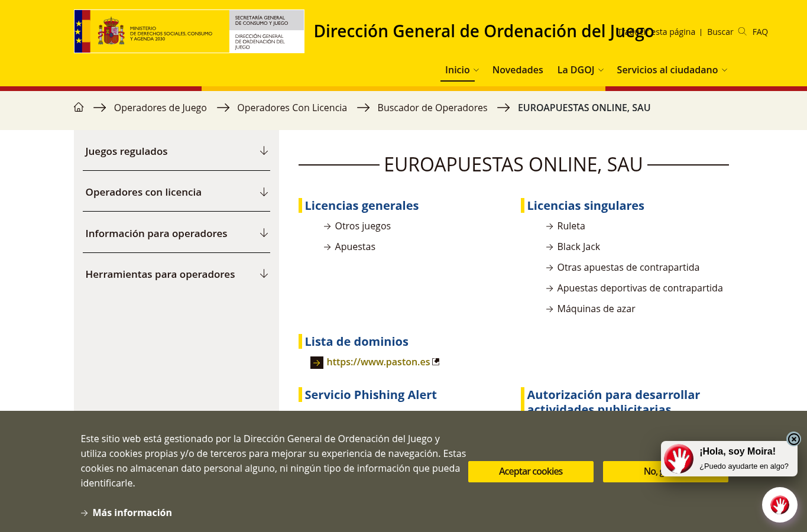Go to Operadores de Juego breadcrumb
The height and width of the screenshot is (532, 807).
click(x=160, y=108)
